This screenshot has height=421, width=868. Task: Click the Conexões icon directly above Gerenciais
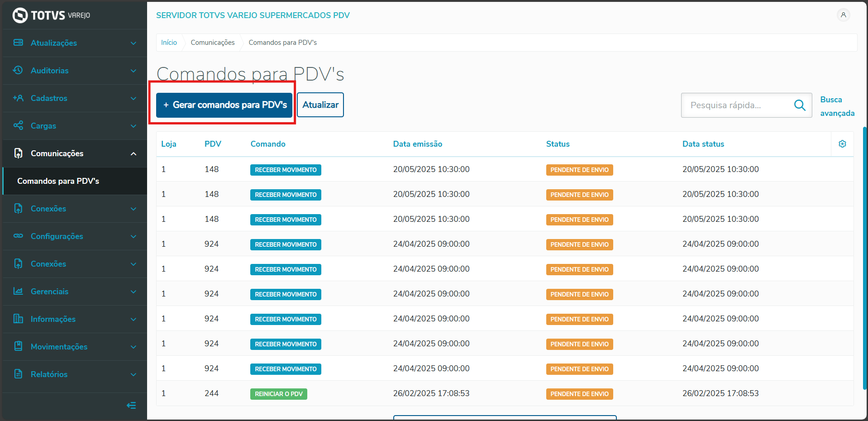coord(18,263)
